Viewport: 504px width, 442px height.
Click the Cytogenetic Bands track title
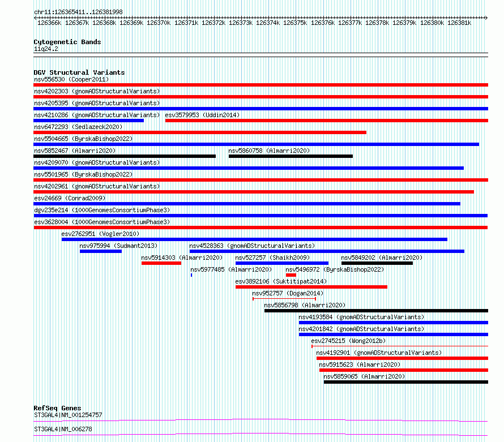point(67,42)
